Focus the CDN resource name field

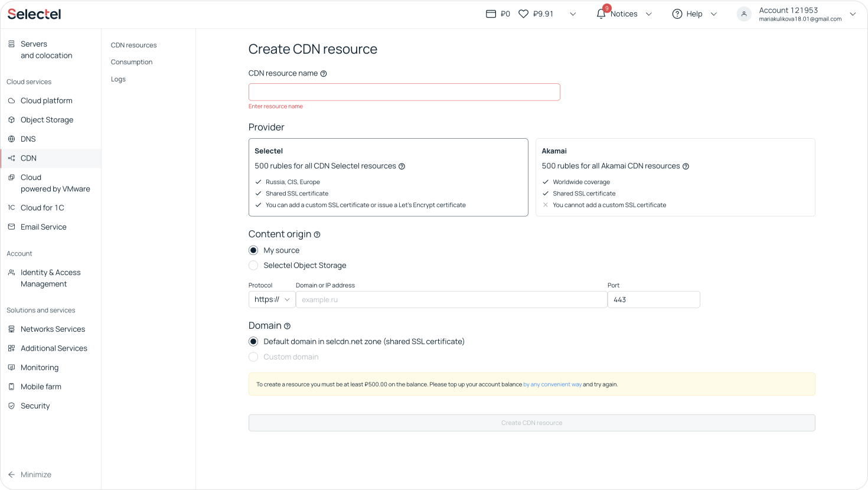tap(404, 92)
